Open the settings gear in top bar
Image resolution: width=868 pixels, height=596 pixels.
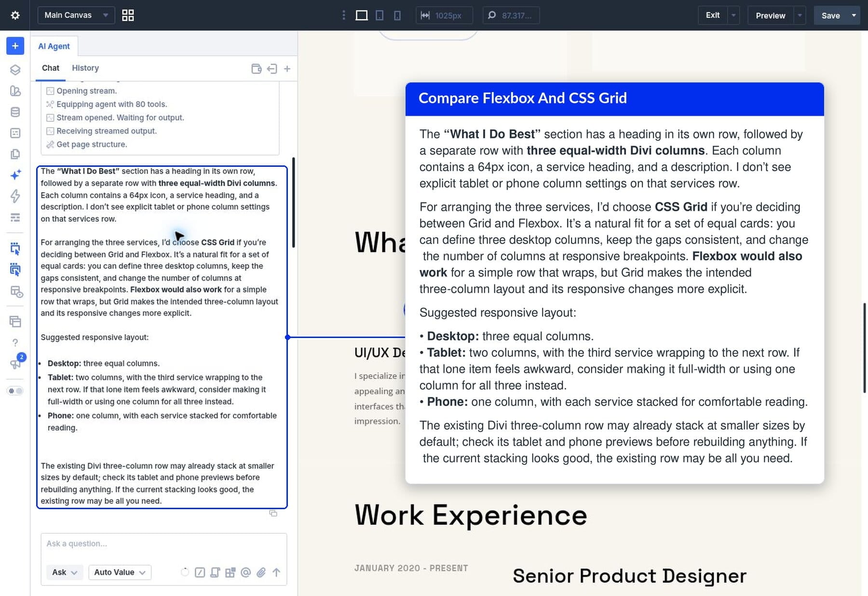(x=15, y=15)
